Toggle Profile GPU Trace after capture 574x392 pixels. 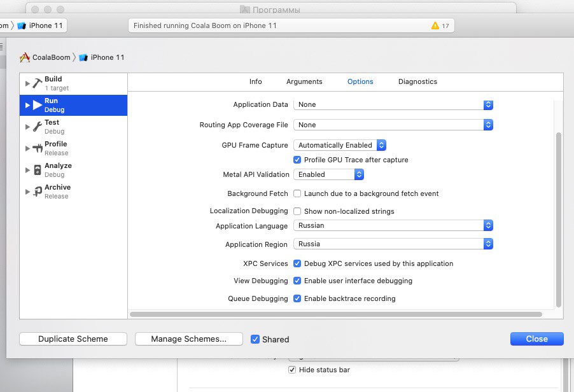click(x=297, y=160)
